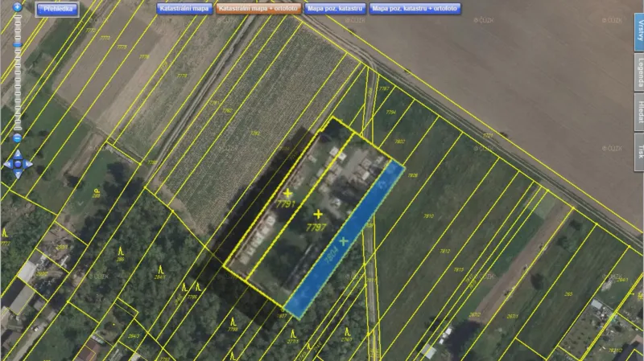644x361 pixels.
Task: Select Katastrální mapa + ortofoto layer
Action: [x=258, y=8]
